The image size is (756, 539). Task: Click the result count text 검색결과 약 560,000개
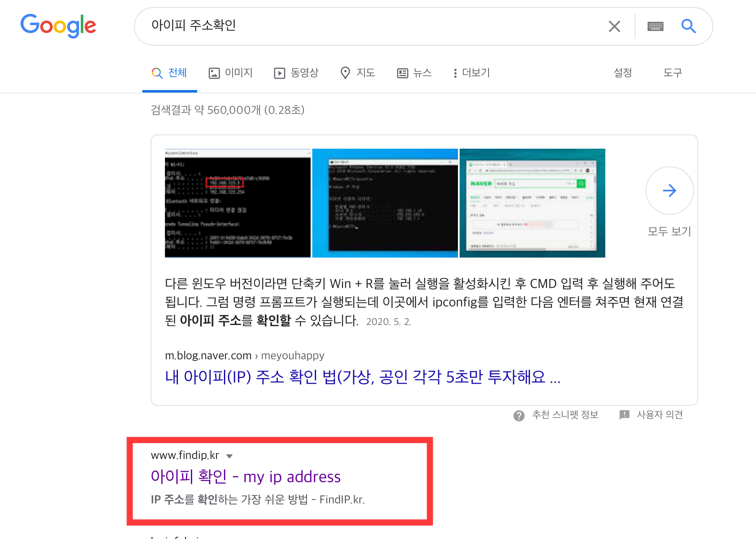click(228, 110)
